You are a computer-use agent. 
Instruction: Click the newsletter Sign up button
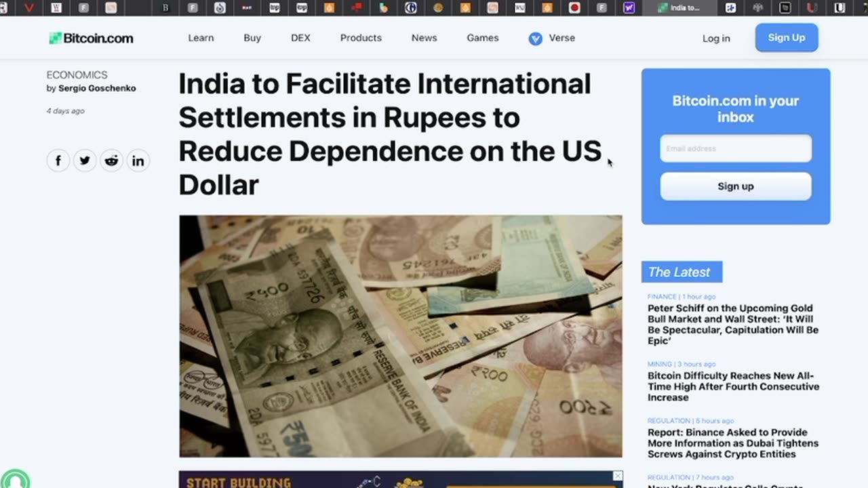click(736, 186)
